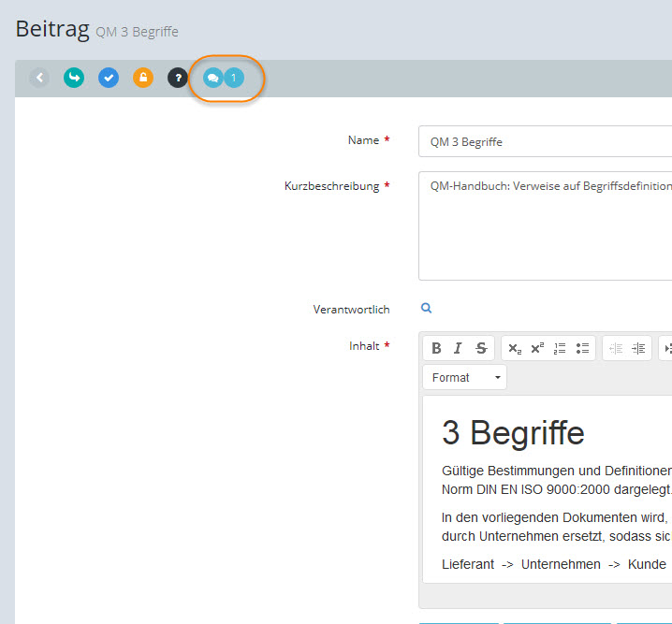Open the Format dropdown
The width and height of the screenshot is (672, 624).
point(465,378)
